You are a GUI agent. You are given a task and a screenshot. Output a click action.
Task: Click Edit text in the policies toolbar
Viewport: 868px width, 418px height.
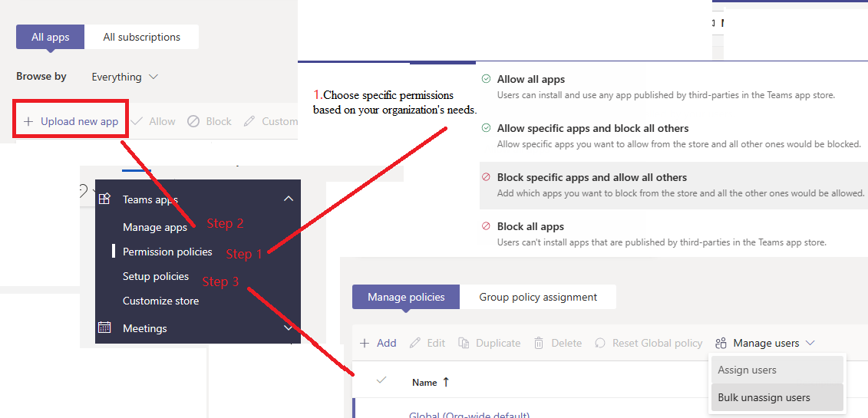point(436,343)
